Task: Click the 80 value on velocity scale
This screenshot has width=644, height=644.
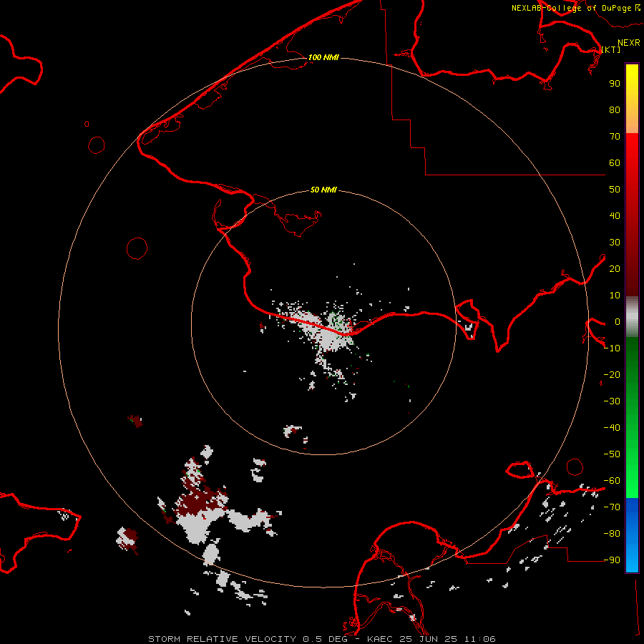Action: (615, 110)
